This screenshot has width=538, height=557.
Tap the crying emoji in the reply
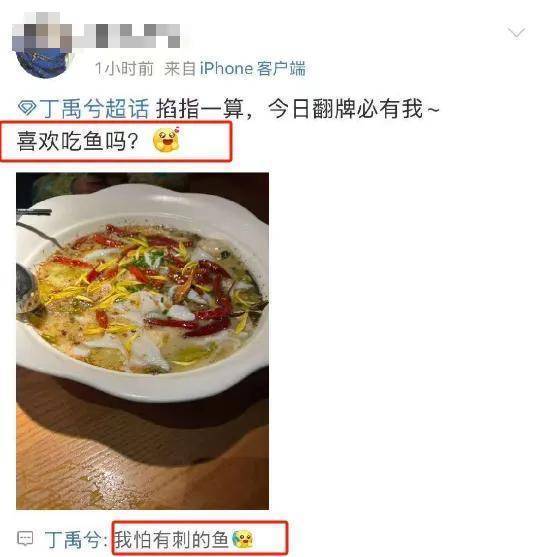pyautogui.click(x=243, y=539)
